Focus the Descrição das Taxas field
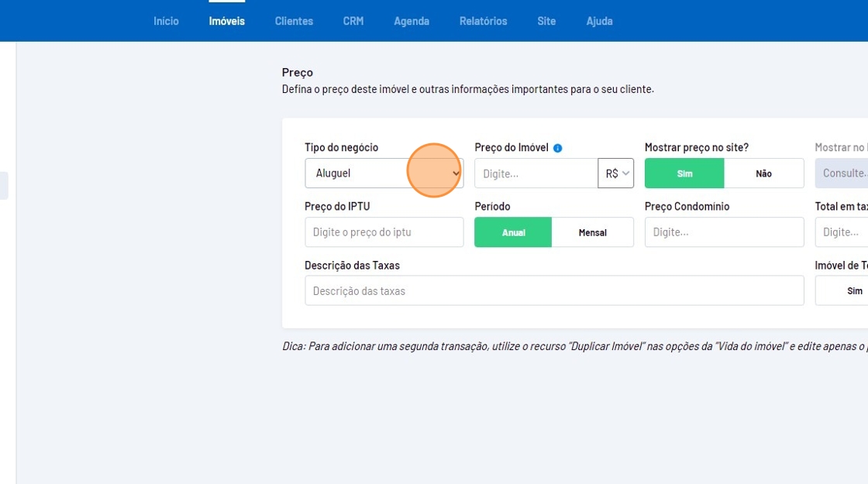The width and height of the screenshot is (868, 484). [554, 291]
